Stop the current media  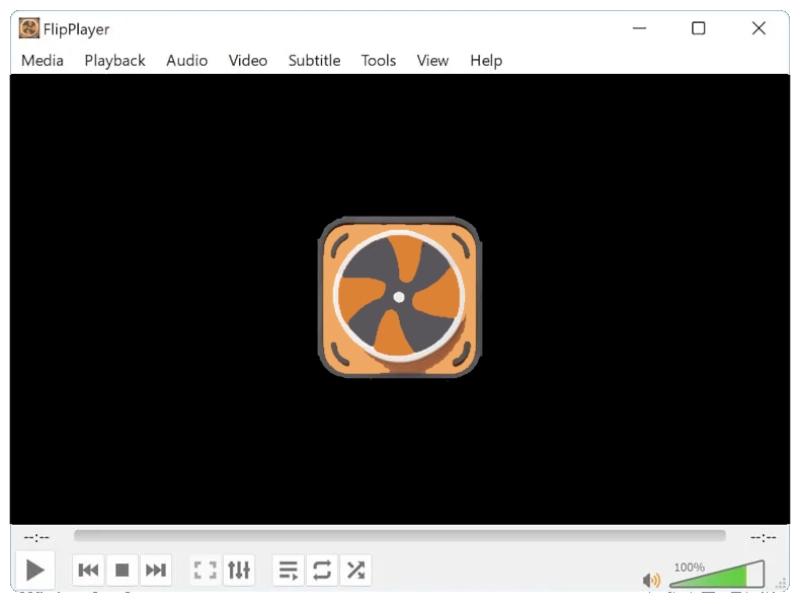point(121,569)
